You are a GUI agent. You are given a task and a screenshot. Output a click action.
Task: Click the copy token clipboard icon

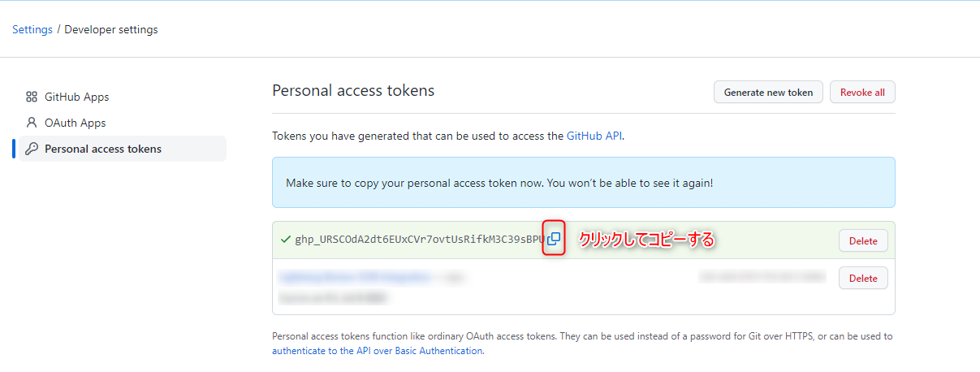554,240
